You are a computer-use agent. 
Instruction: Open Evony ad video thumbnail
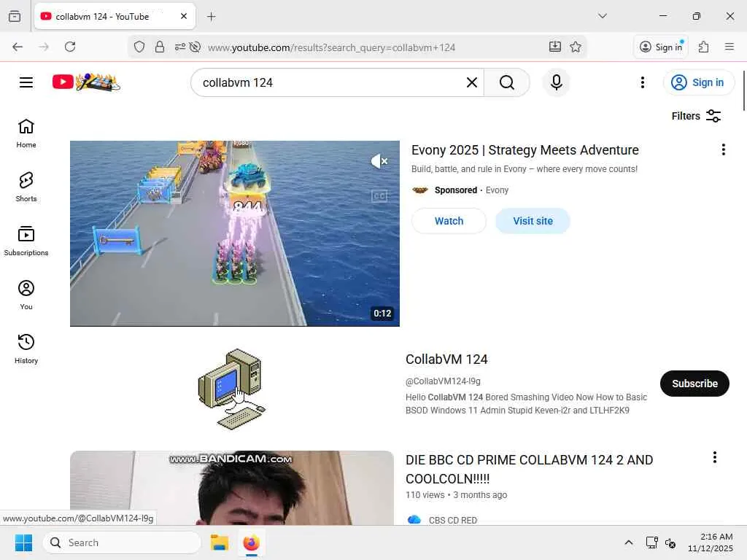tap(235, 233)
